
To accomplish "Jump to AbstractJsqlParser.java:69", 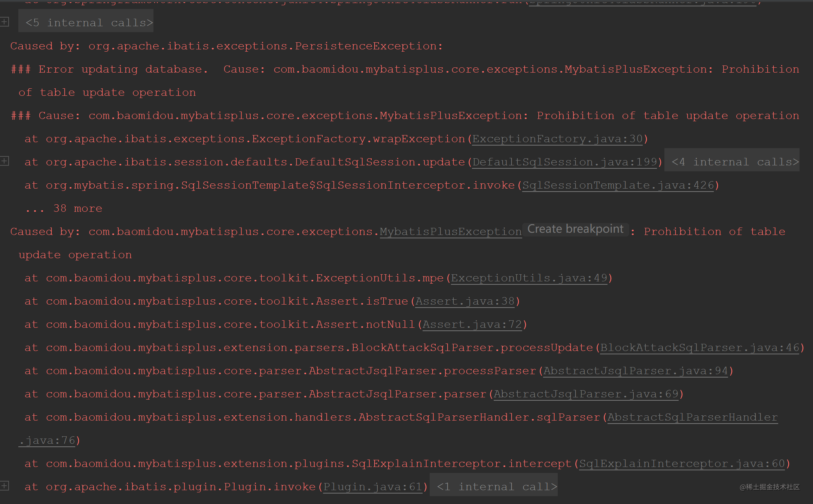I will (x=586, y=394).
